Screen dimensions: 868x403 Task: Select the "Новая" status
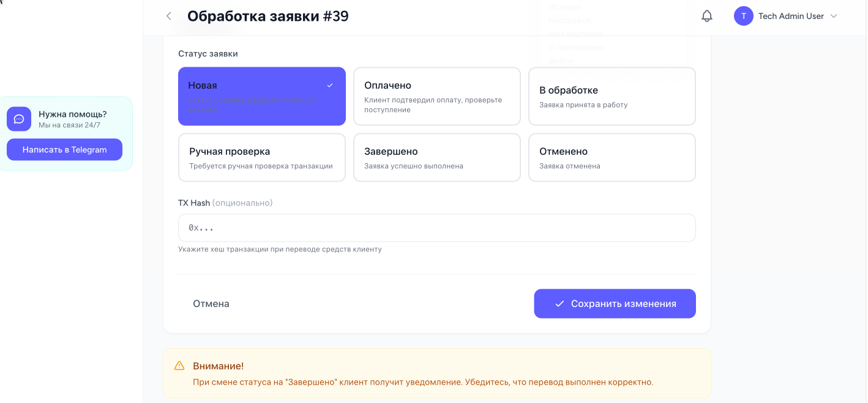[x=261, y=96]
